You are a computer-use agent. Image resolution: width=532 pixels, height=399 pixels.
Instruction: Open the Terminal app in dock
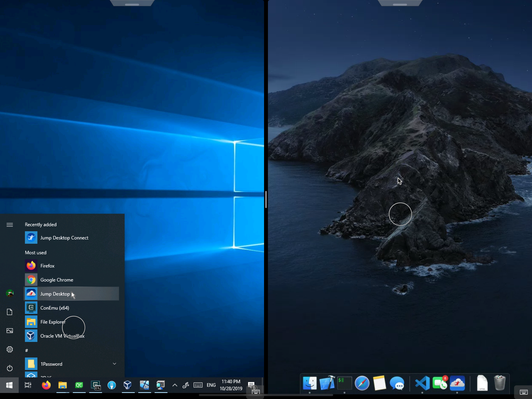344,383
